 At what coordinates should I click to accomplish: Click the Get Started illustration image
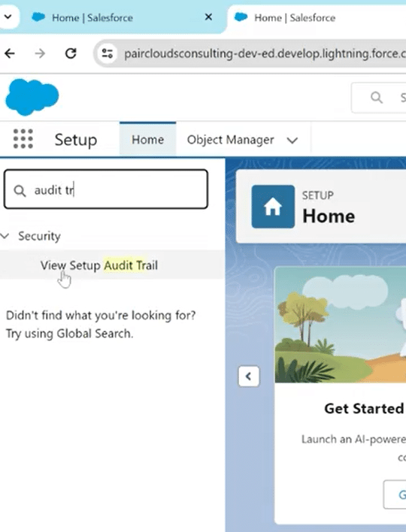pyautogui.click(x=340, y=325)
